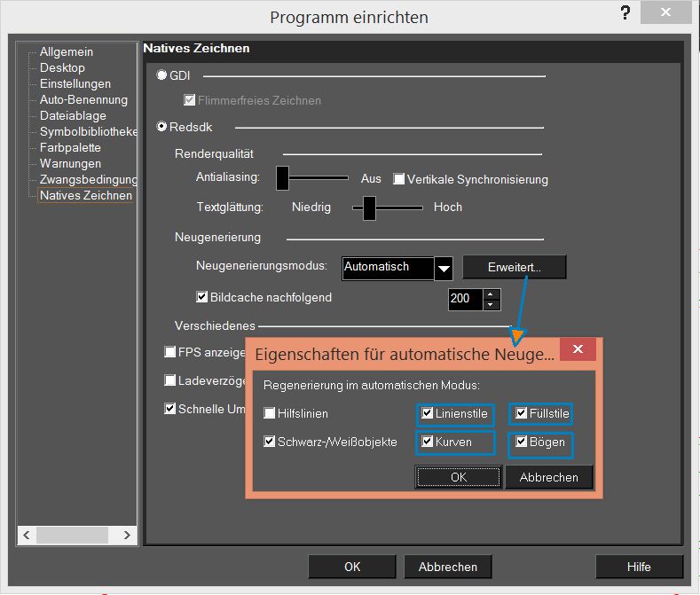Open the Farbpalette category
Screen dimensions: 700x595
tap(70, 148)
